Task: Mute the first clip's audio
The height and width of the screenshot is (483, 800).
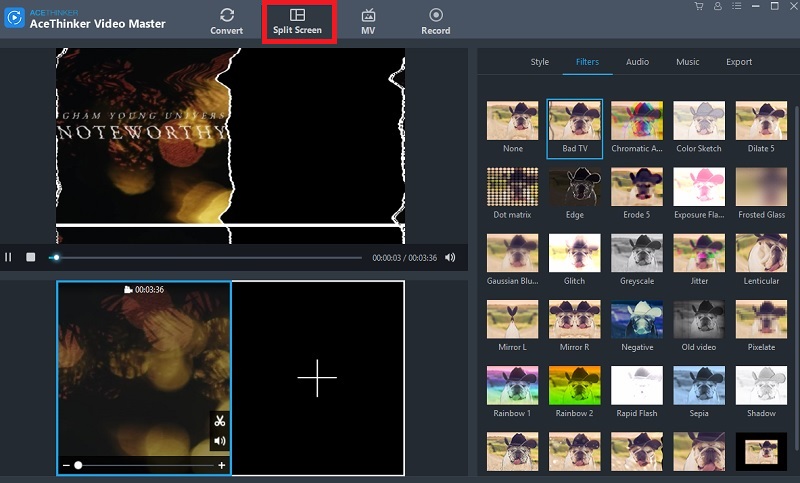Action: pyautogui.click(x=220, y=441)
